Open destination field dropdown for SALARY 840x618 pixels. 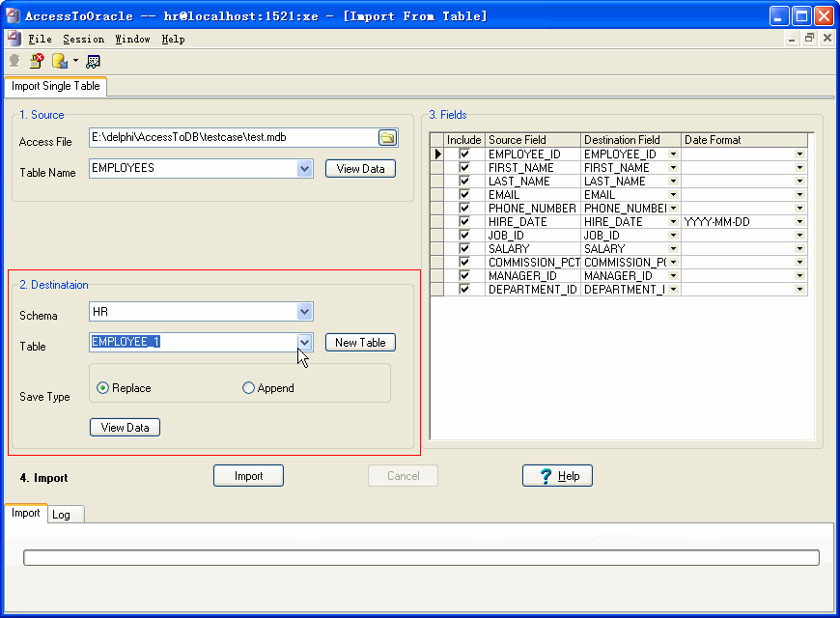point(673,249)
